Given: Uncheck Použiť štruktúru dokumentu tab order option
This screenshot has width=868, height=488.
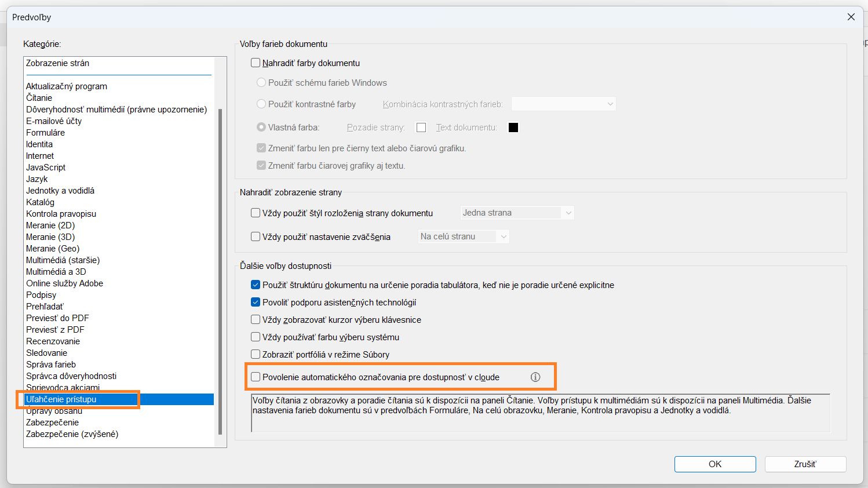Looking at the screenshot, I should (256, 285).
